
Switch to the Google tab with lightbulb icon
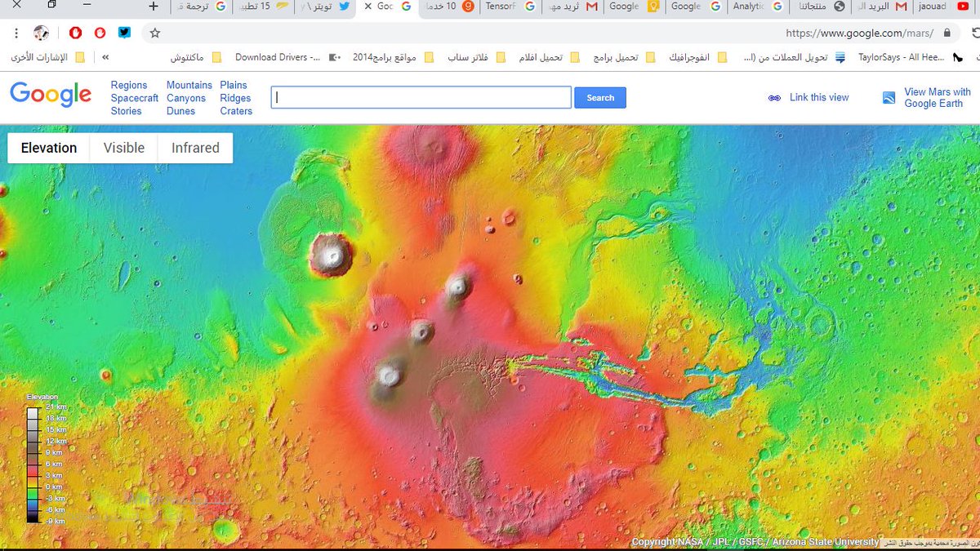pyautogui.click(x=634, y=7)
